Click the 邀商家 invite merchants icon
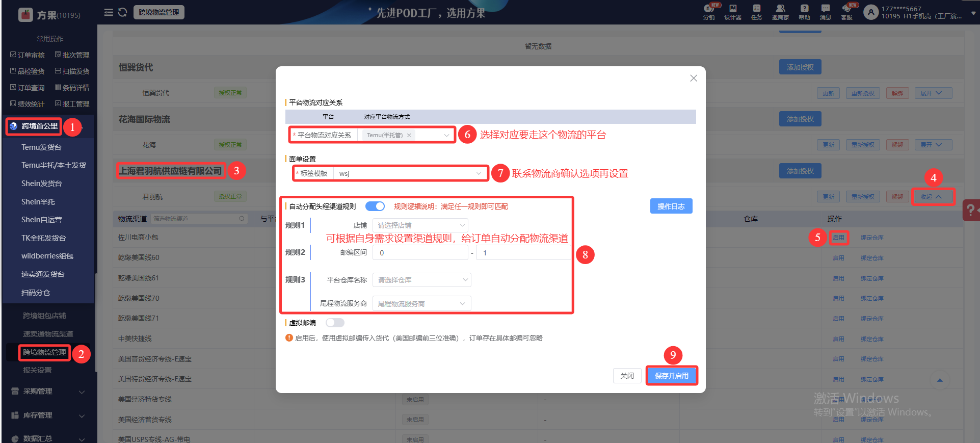 (x=780, y=12)
